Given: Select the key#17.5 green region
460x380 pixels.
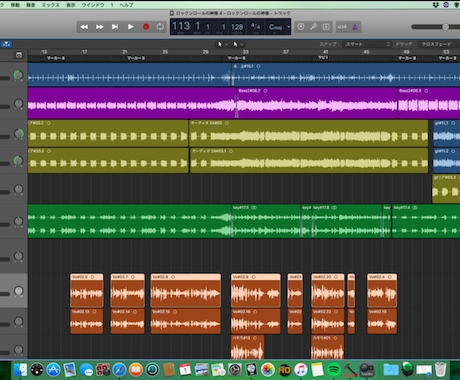Looking at the screenshot, I should point(266,221).
